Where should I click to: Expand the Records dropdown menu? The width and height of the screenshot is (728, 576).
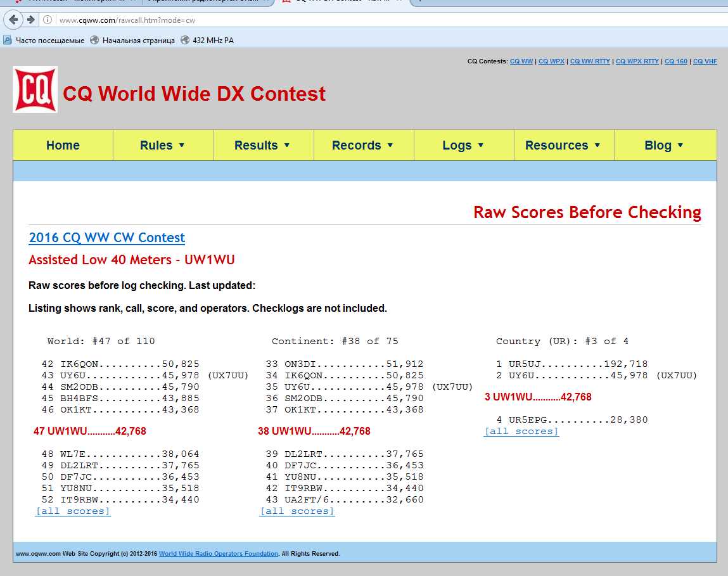pyautogui.click(x=364, y=145)
